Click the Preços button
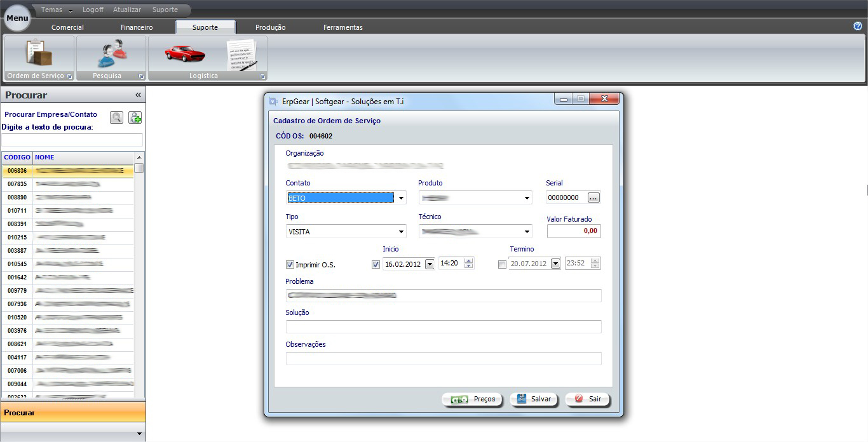This screenshot has width=868, height=442. (472, 399)
